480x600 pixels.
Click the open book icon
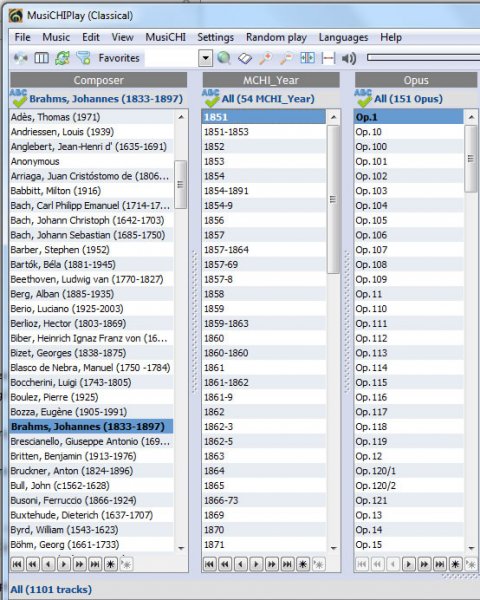click(x=245, y=58)
